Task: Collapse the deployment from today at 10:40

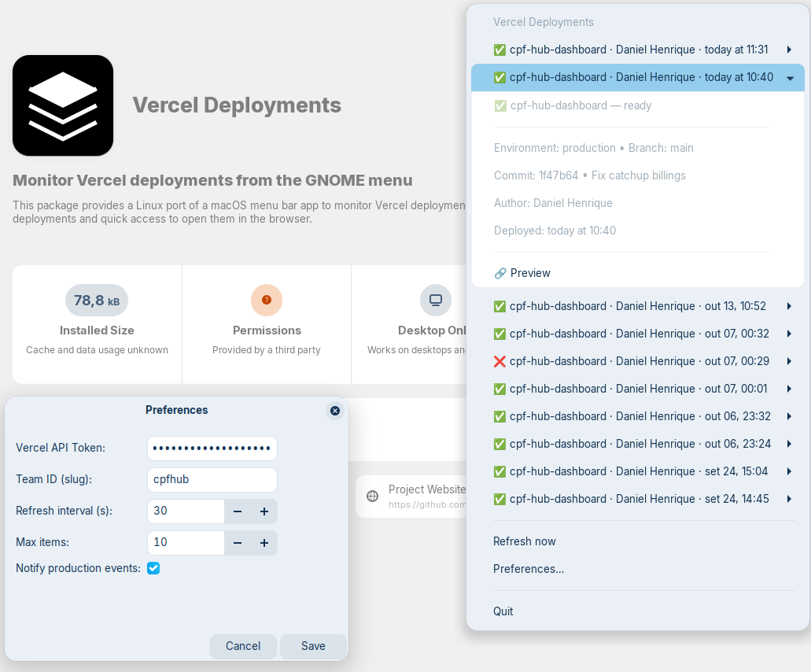Action: click(x=788, y=77)
